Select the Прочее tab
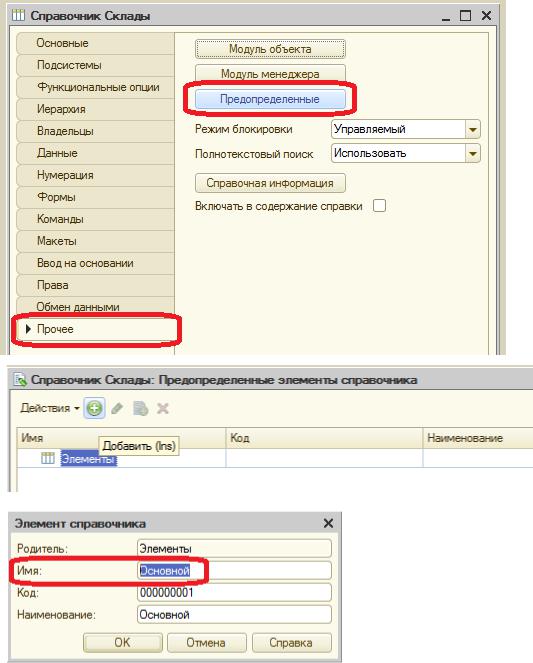This screenshot has height=663, width=533. click(x=96, y=329)
